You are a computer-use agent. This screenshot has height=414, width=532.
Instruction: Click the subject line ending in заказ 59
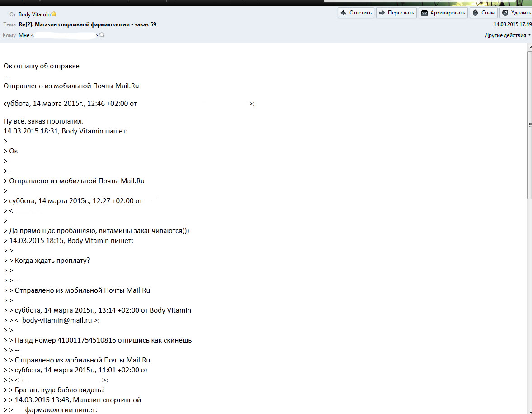point(87,24)
